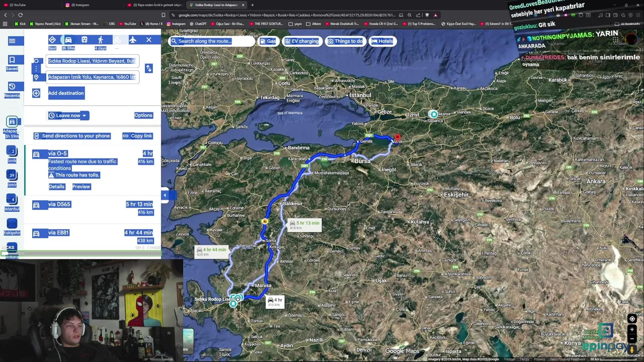
Task: Open the İzmir recent sidebar item
Action: click(x=12, y=178)
